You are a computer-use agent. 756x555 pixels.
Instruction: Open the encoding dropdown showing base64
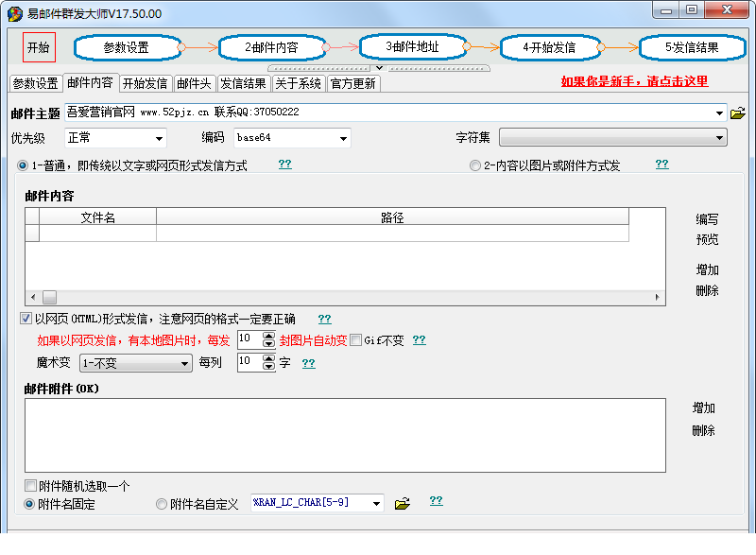pyautogui.click(x=343, y=138)
